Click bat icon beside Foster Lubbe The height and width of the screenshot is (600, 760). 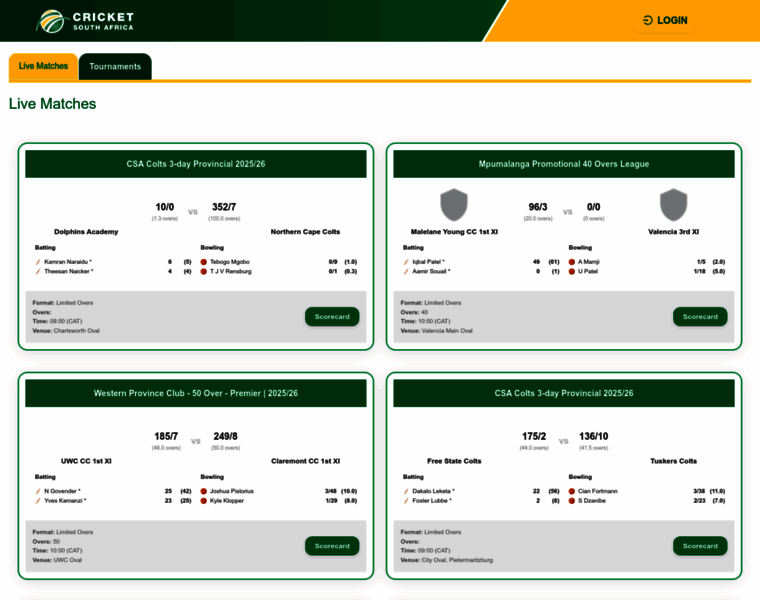[406, 501]
